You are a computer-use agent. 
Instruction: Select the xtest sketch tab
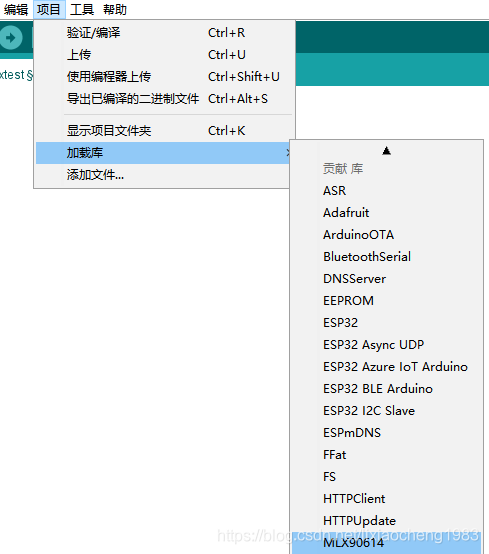[x=16, y=75]
